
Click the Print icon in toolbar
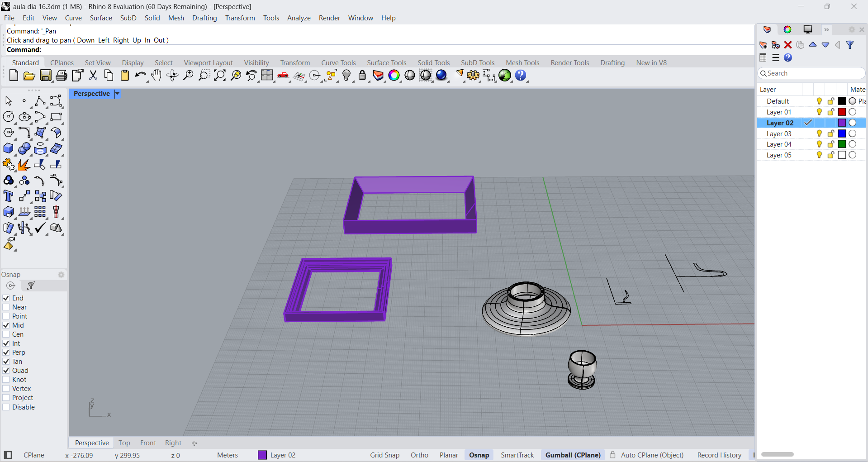(x=62, y=76)
